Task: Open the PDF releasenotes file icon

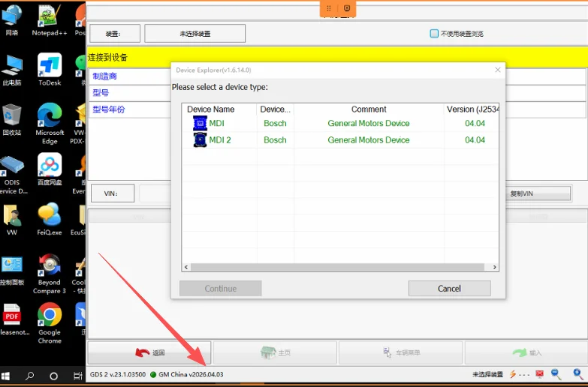Action: click(13, 319)
